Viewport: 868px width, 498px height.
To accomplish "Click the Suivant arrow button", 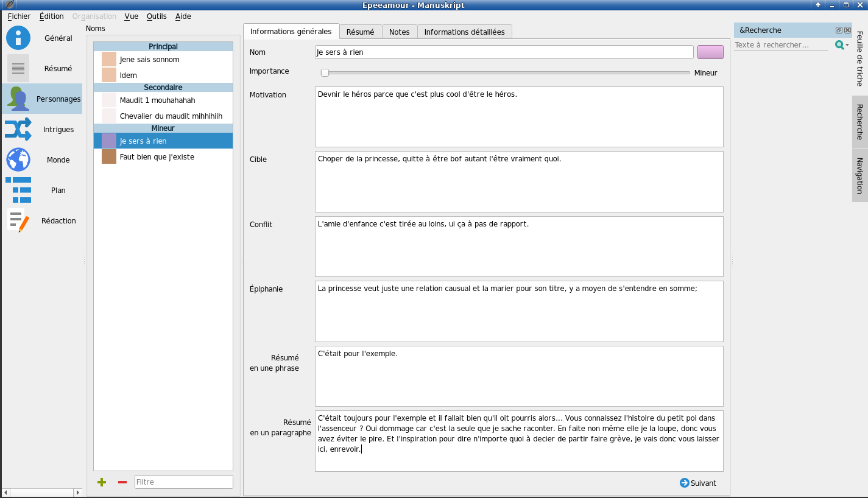I will pyautogui.click(x=698, y=483).
